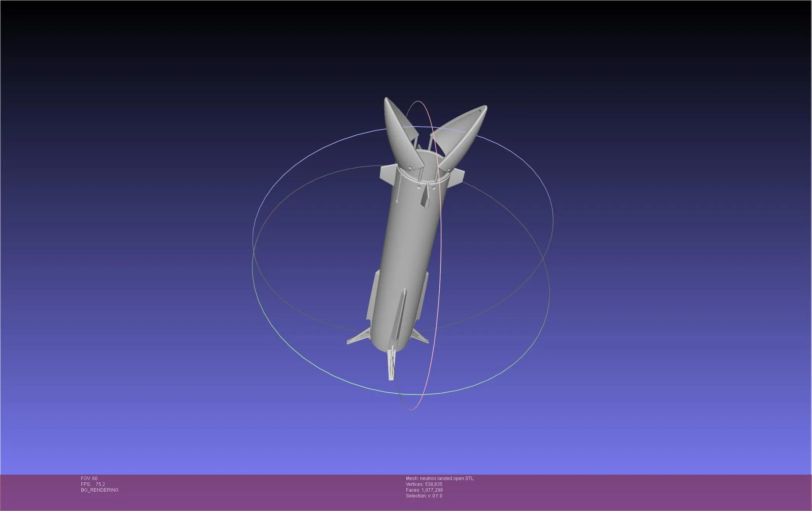Click the Vertices count text
Image resolution: width=812 pixels, height=511 pixels.
click(424, 484)
